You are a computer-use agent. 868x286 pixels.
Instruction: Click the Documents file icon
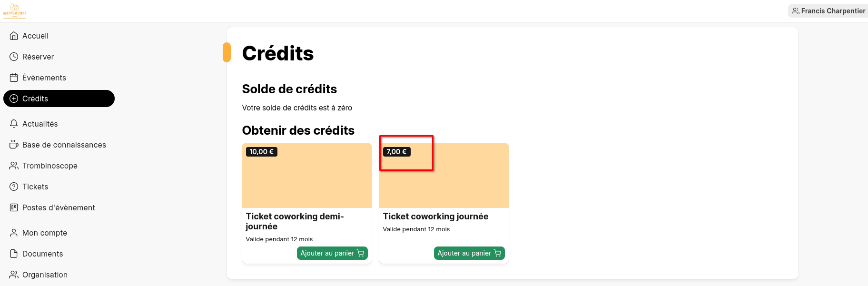(14, 254)
